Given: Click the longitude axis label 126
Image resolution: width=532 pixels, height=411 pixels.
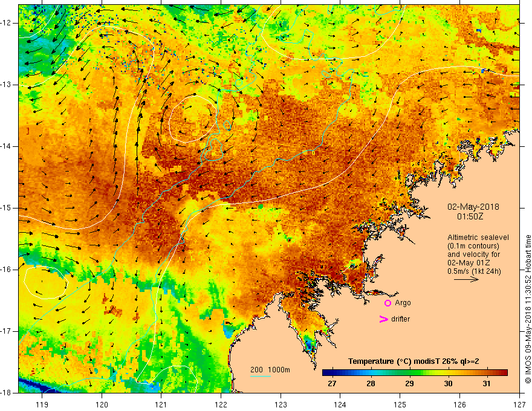Looking at the screenshot, I should (459, 404).
